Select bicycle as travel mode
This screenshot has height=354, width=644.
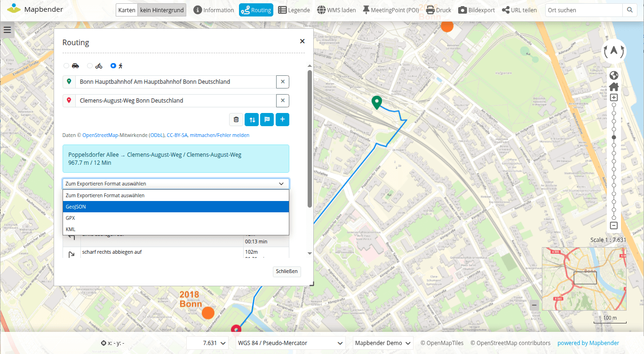(90, 66)
